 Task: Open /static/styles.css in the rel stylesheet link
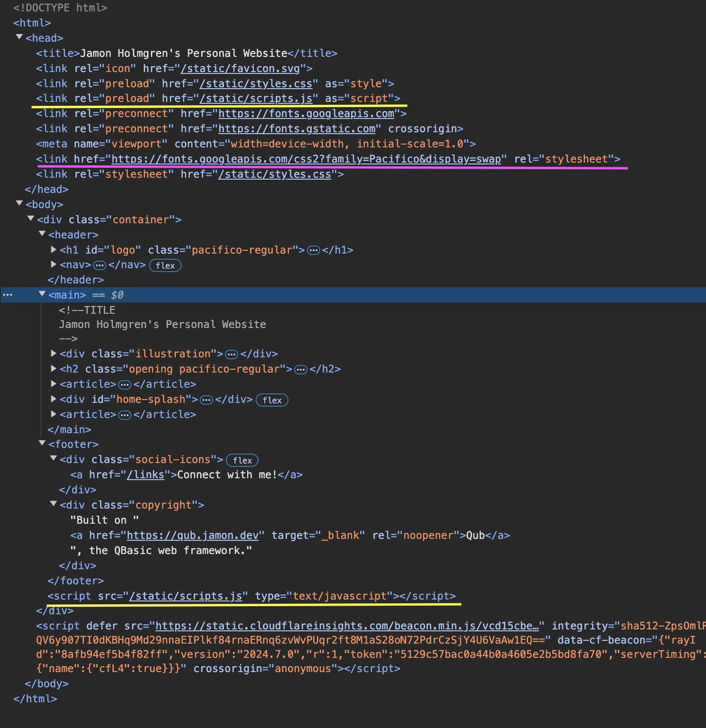(x=274, y=174)
